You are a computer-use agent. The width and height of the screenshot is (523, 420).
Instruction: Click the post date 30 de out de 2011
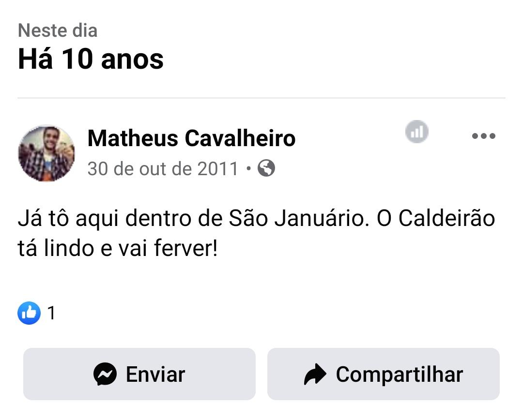163,169
